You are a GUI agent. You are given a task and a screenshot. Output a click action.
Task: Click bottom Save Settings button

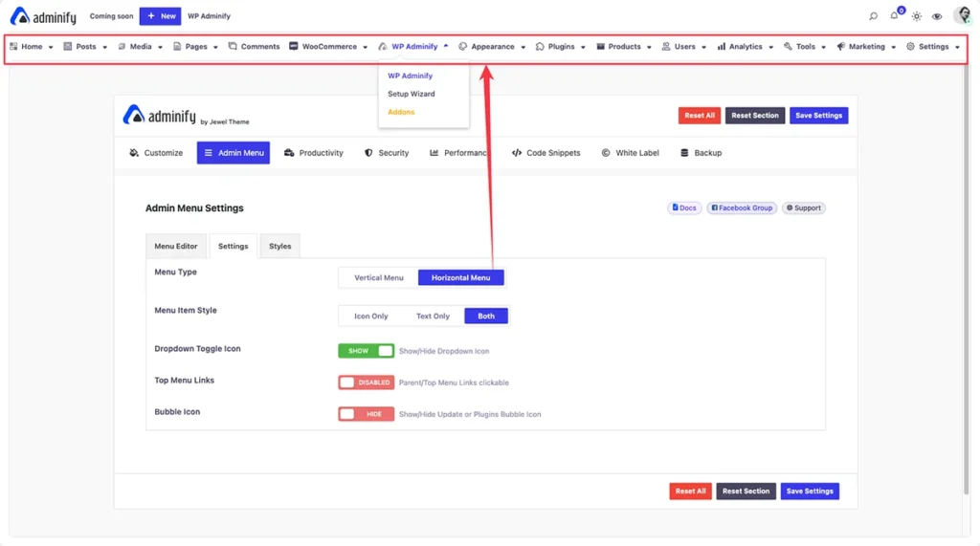coord(810,491)
